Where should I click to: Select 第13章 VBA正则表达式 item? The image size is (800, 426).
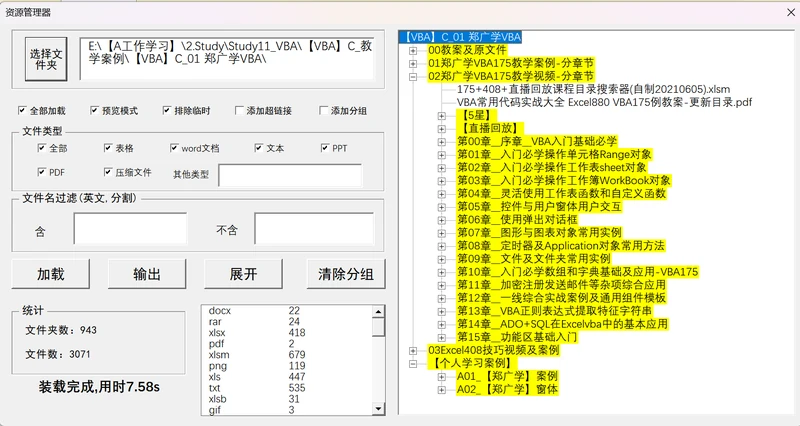coord(554,311)
